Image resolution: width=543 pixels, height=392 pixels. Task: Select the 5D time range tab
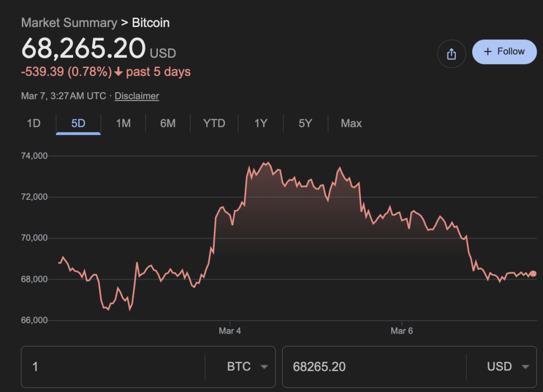(78, 124)
